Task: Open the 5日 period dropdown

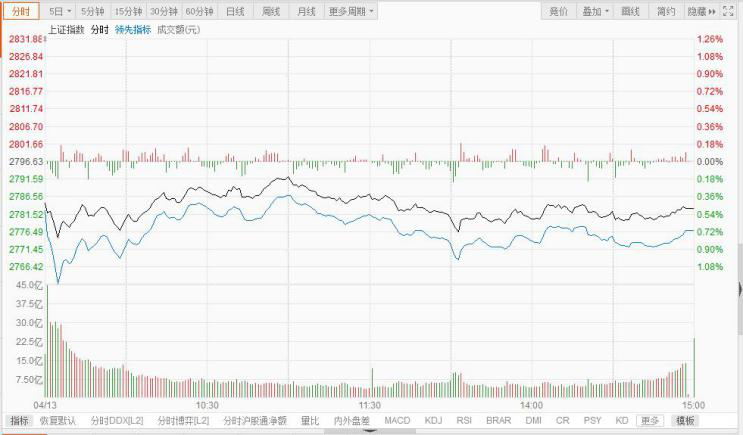Action: [x=60, y=11]
